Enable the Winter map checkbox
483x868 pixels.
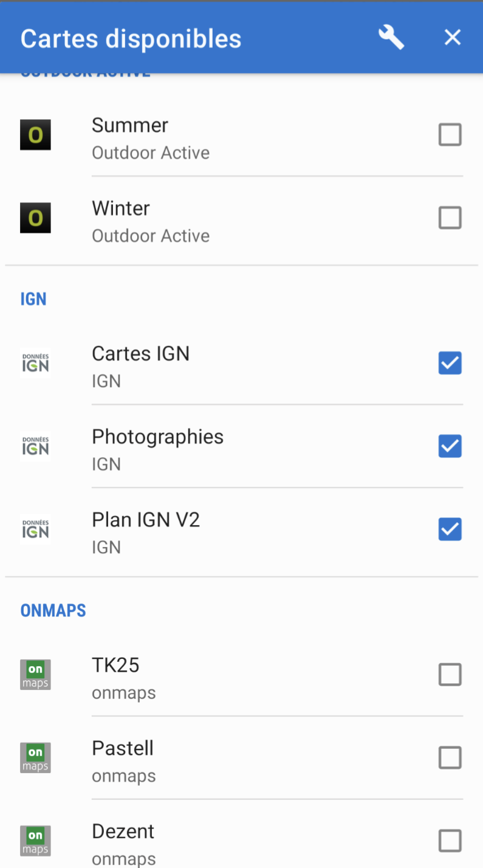pyautogui.click(x=450, y=218)
